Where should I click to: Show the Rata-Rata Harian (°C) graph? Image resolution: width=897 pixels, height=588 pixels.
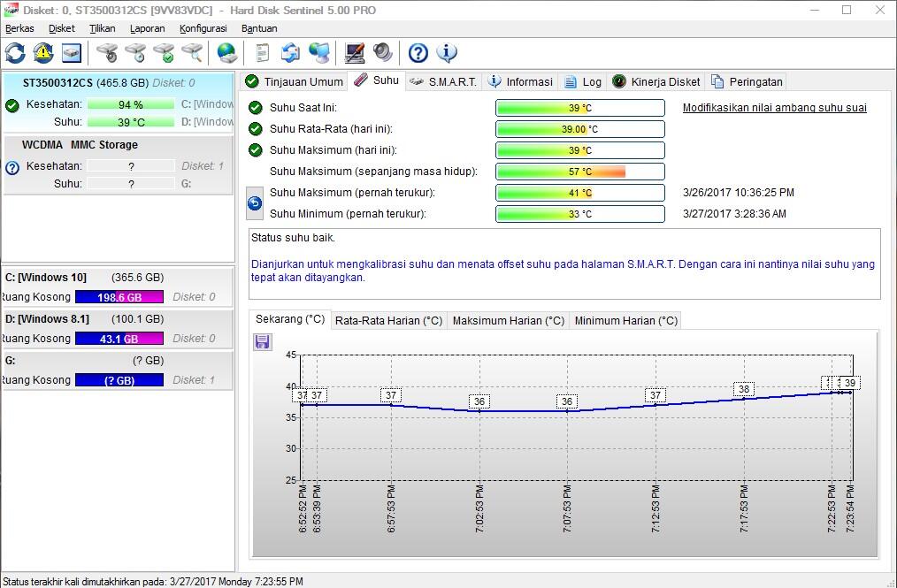pos(388,321)
